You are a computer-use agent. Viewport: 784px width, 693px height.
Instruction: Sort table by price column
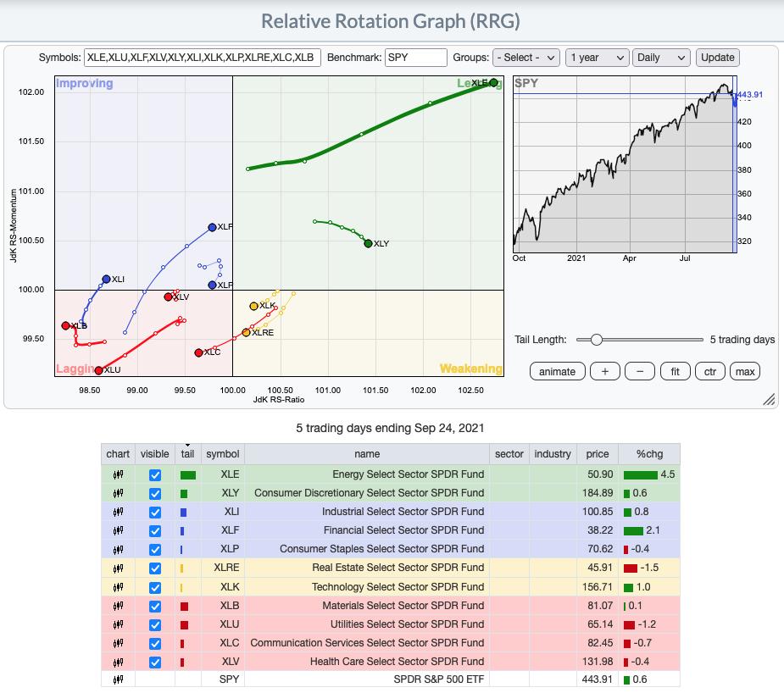598,454
